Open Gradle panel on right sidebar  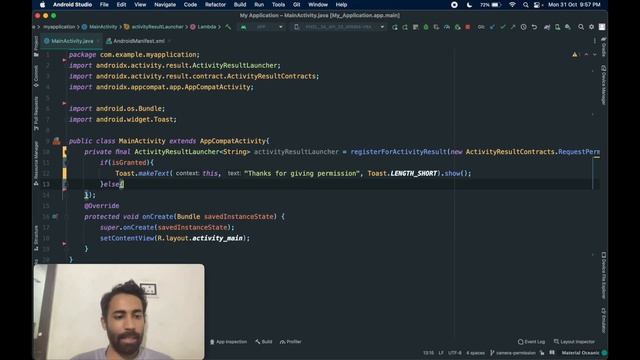pyautogui.click(x=604, y=47)
